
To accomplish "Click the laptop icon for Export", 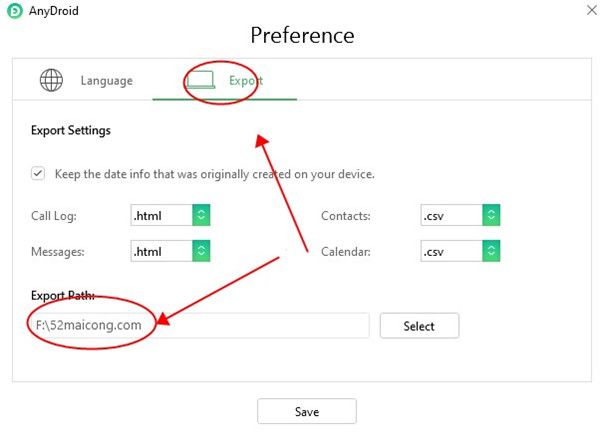I will point(201,80).
